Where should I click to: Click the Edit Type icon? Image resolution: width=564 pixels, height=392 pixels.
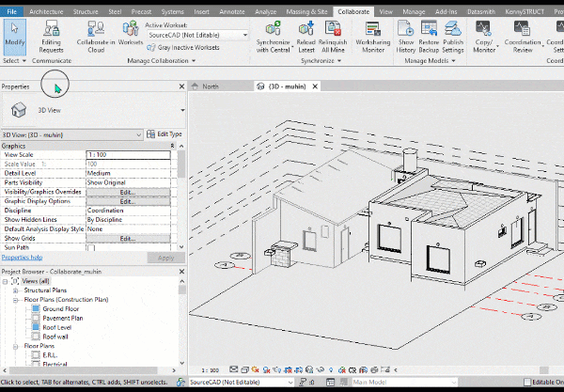coord(150,134)
